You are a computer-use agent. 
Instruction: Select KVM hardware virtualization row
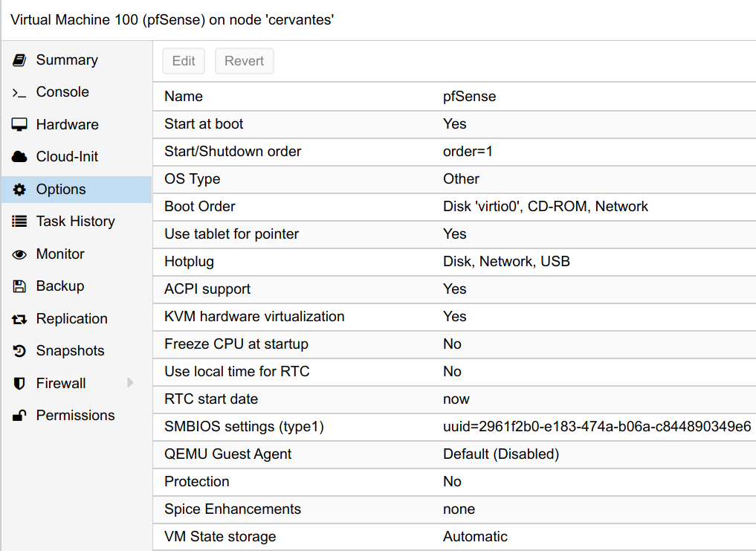455,317
